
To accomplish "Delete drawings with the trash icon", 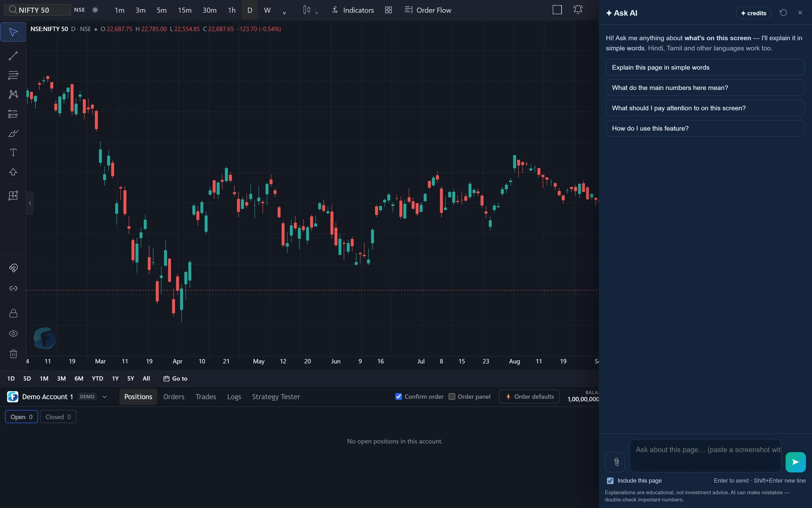I will coord(13,354).
